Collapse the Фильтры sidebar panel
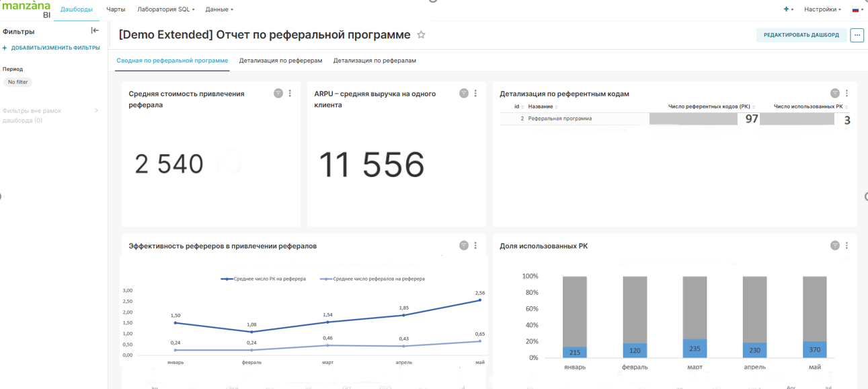868x389 pixels. 95,31
